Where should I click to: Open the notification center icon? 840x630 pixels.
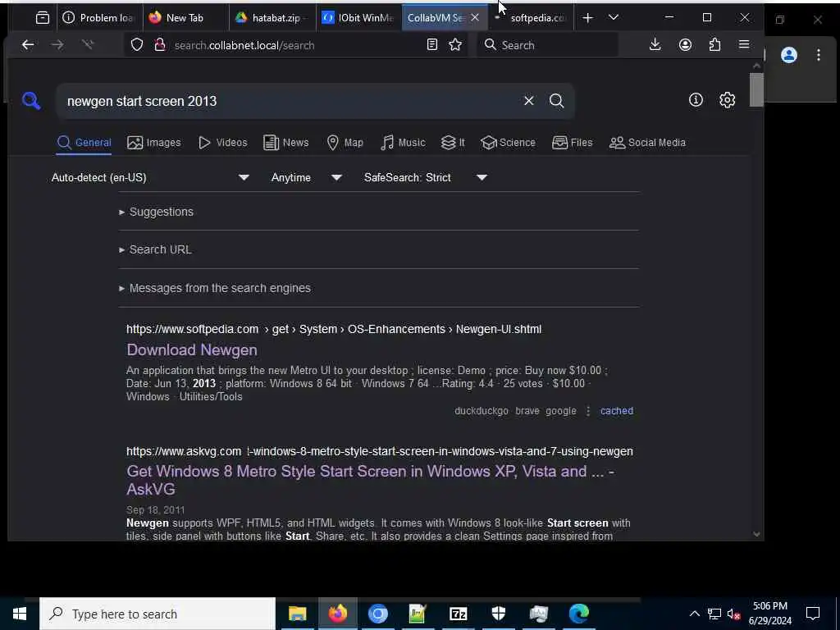[x=813, y=614]
